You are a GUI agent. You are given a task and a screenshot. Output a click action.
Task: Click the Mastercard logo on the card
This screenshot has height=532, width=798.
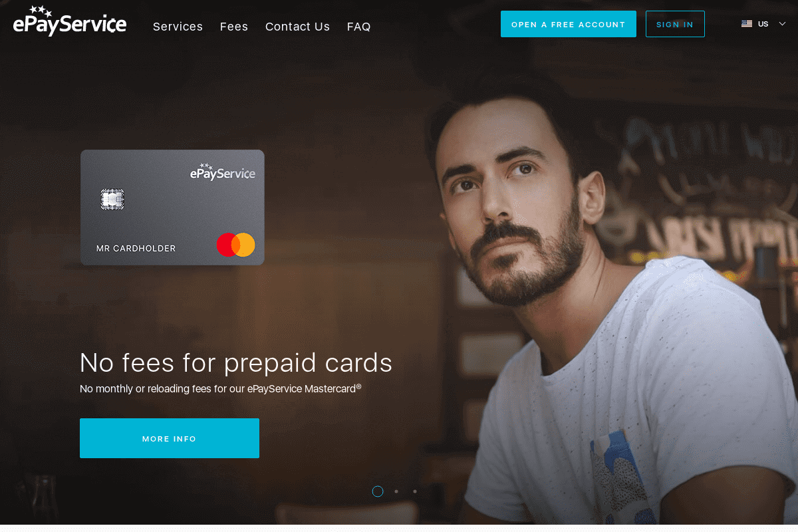[236, 245]
